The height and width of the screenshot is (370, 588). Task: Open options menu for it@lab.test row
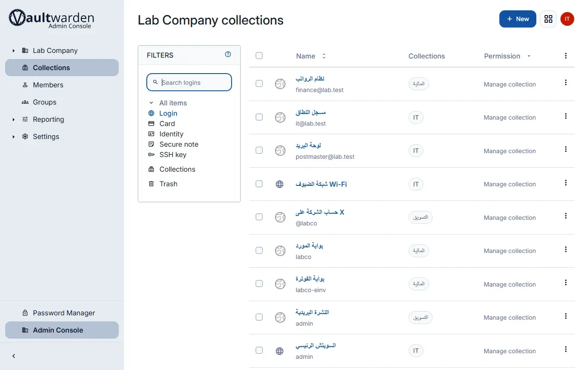point(566,116)
